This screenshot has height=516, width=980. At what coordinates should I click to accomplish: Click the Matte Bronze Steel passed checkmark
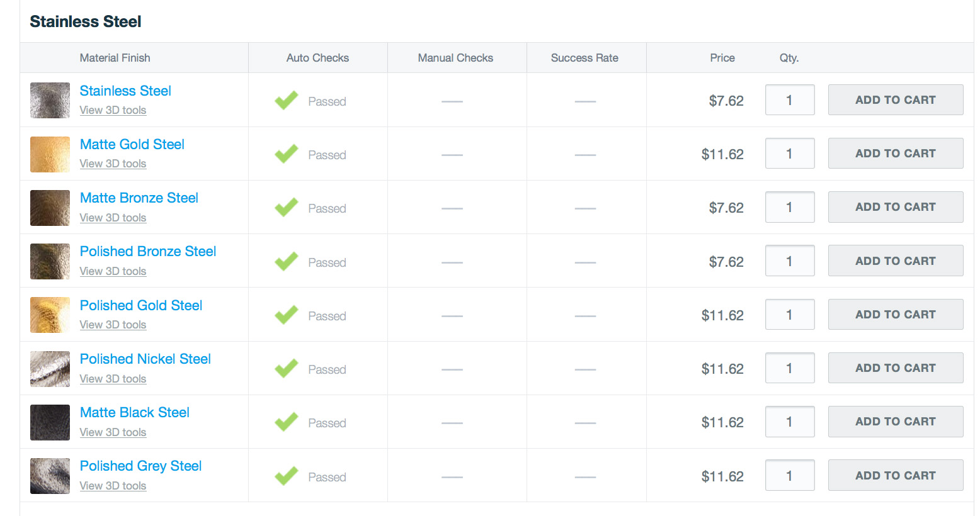click(287, 207)
